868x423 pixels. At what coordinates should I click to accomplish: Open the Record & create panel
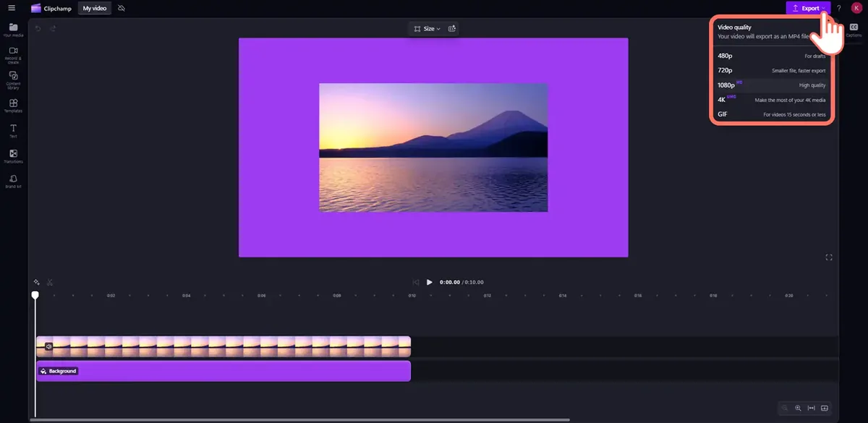pyautogui.click(x=13, y=55)
